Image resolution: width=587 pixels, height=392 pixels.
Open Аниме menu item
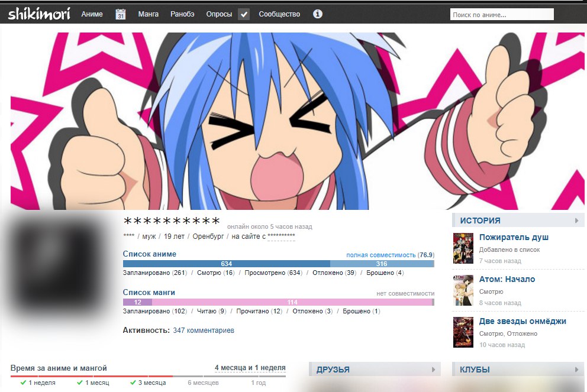pos(92,14)
